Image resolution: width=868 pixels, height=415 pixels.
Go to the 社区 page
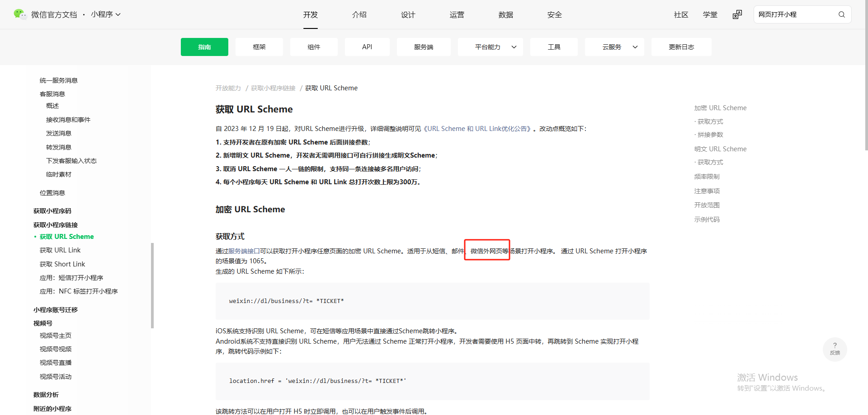(681, 14)
